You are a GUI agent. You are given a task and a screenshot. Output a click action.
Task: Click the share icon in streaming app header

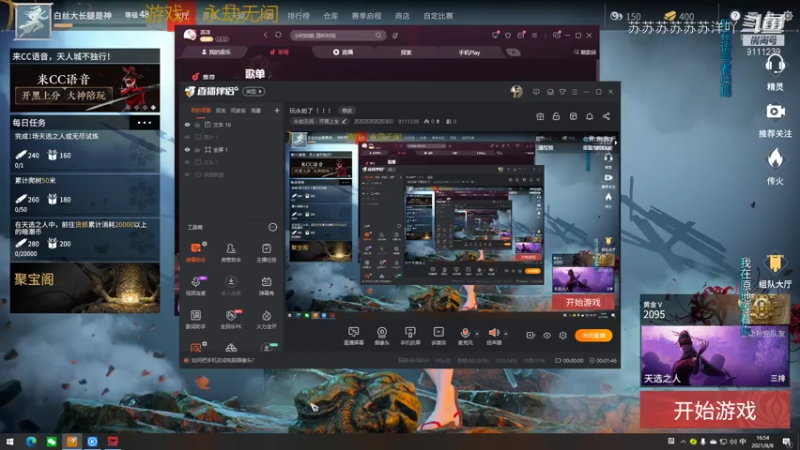coord(606,116)
